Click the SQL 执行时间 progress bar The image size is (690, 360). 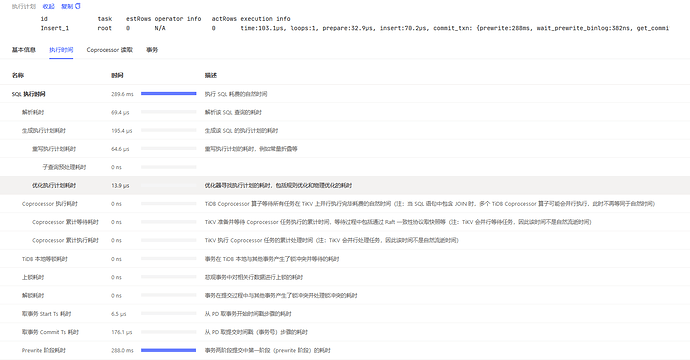(169, 94)
